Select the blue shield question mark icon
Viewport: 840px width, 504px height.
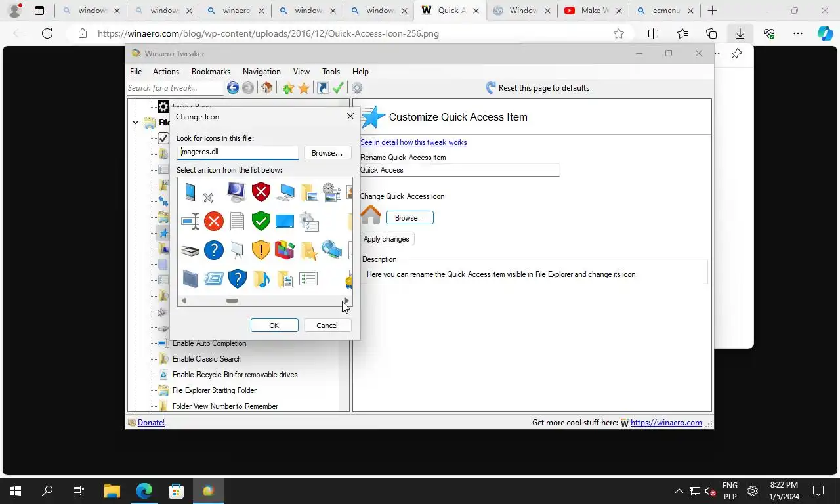pyautogui.click(x=238, y=279)
